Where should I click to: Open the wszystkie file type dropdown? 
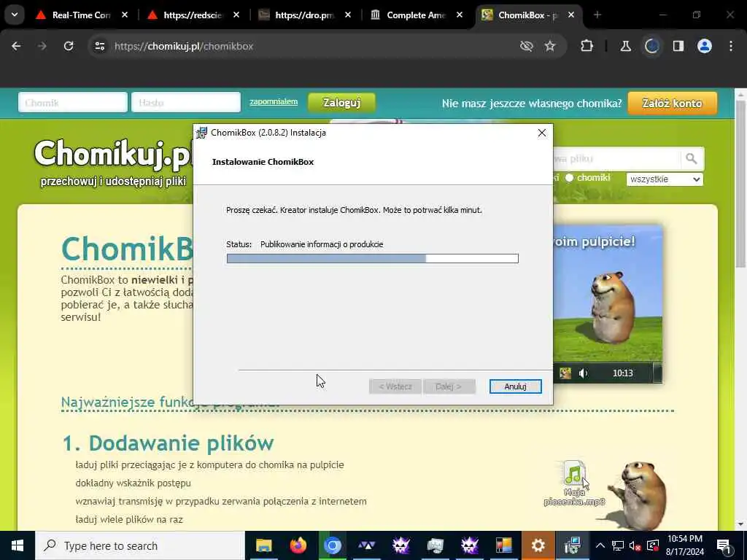pyautogui.click(x=665, y=179)
